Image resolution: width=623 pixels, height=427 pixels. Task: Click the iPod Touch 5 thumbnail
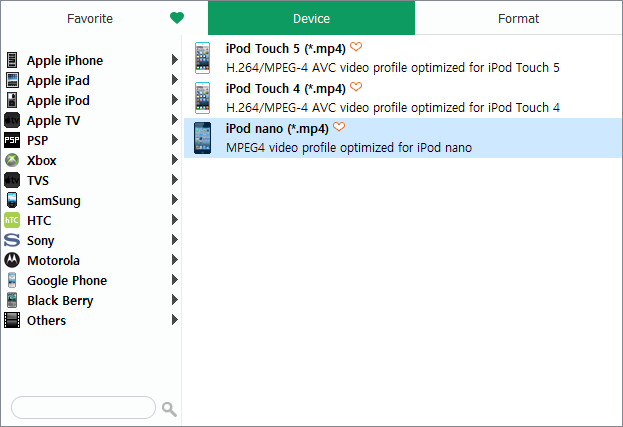tap(202, 58)
